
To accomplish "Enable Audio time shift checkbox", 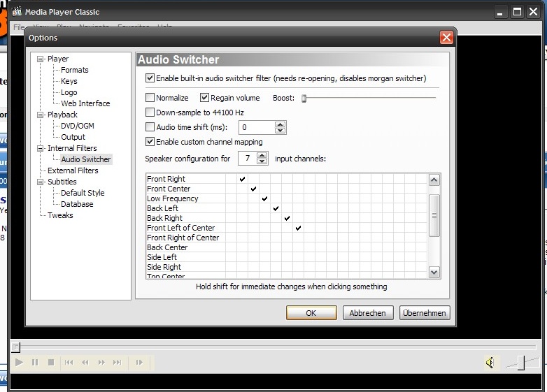I will point(150,127).
